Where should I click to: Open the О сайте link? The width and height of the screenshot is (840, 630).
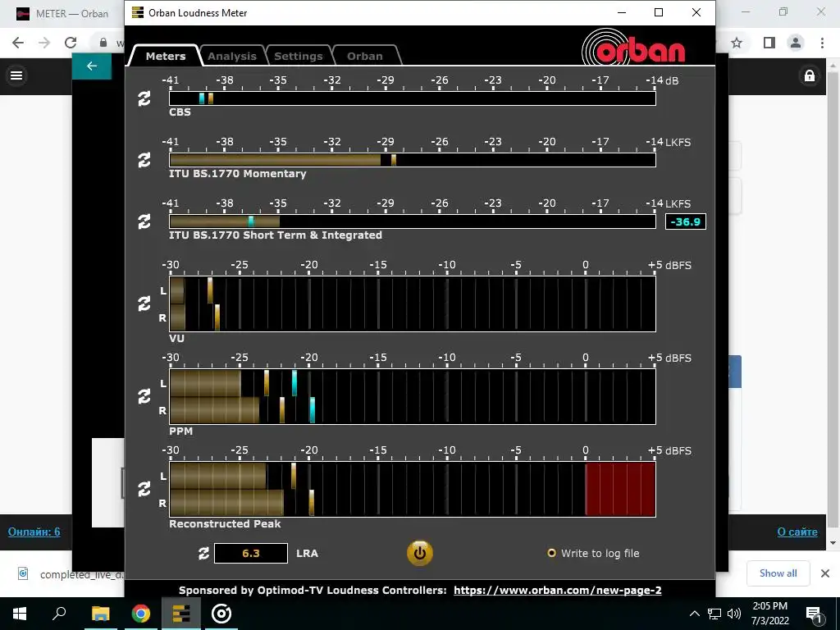(x=797, y=532)
